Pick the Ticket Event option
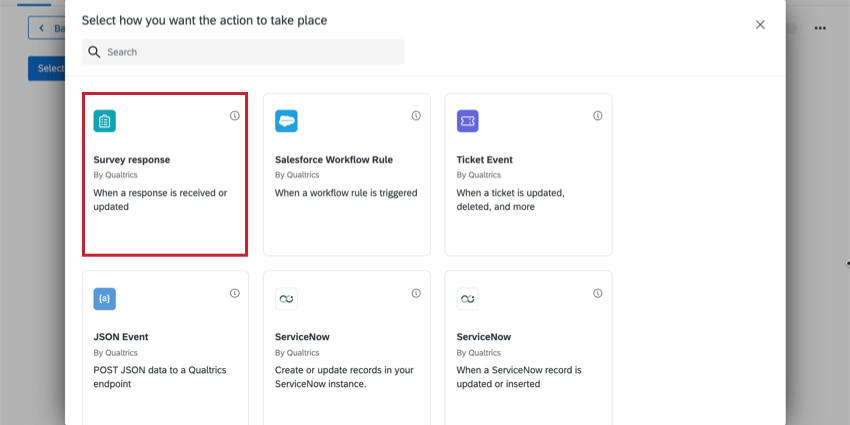Image resolution: width=850 pixels, height=425 pixels. pos(485,160)
